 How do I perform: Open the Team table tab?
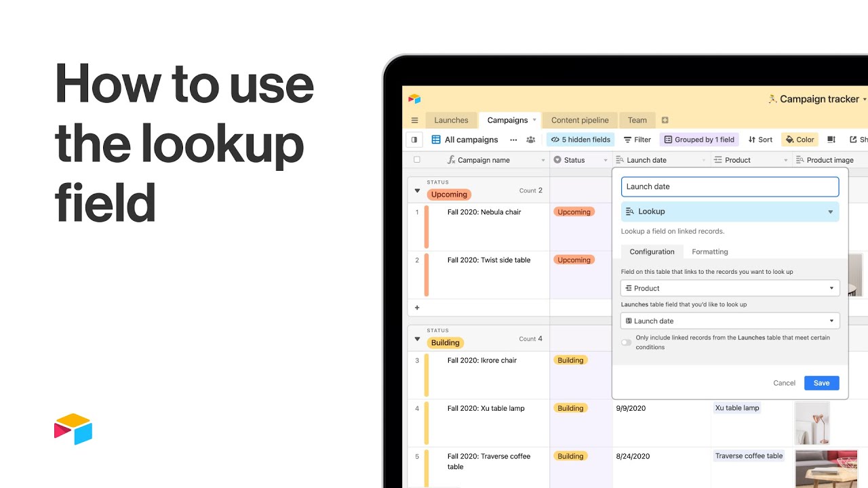pos(637,120)
